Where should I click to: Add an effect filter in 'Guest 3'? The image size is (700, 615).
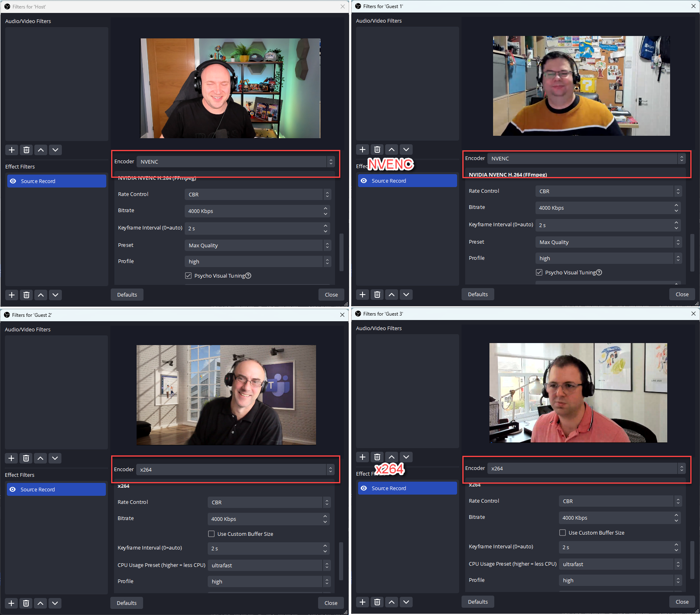[x=363, y=602]
